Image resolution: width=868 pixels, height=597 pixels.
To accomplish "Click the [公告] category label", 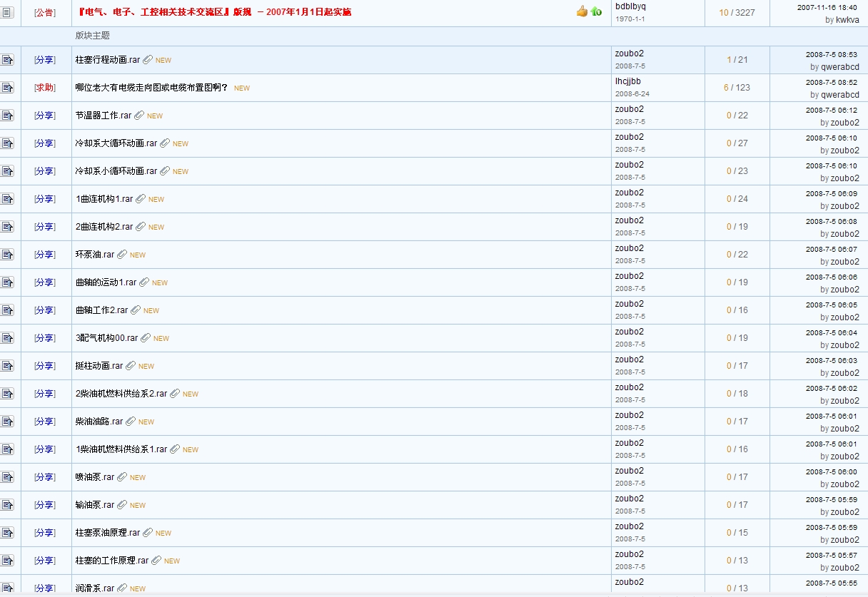I will click(x=45, y=12).
